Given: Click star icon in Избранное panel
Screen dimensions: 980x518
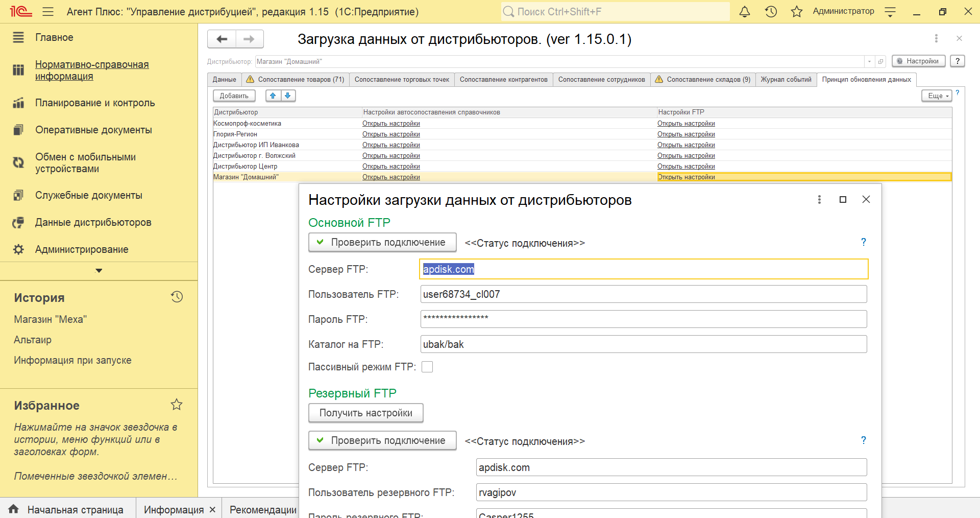Looking at the screenshot, I should pyautogui.click(x=177, y=405).
